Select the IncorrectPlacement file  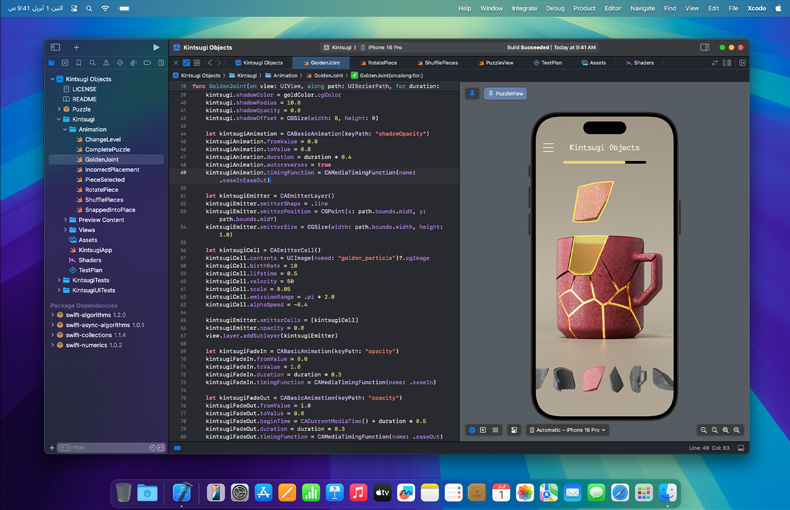(x=112, y=169)
